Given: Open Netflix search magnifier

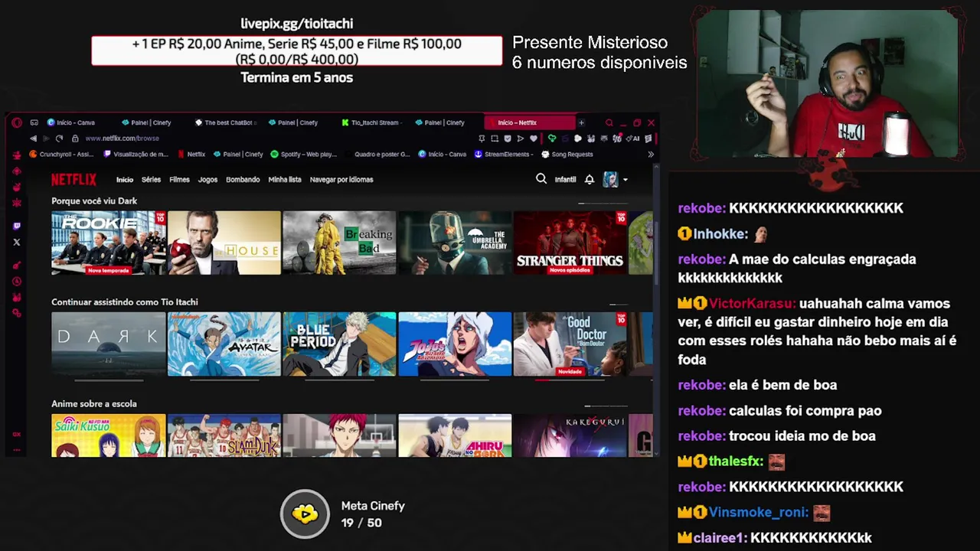Looking at the screenshot, I should [541, 179].
